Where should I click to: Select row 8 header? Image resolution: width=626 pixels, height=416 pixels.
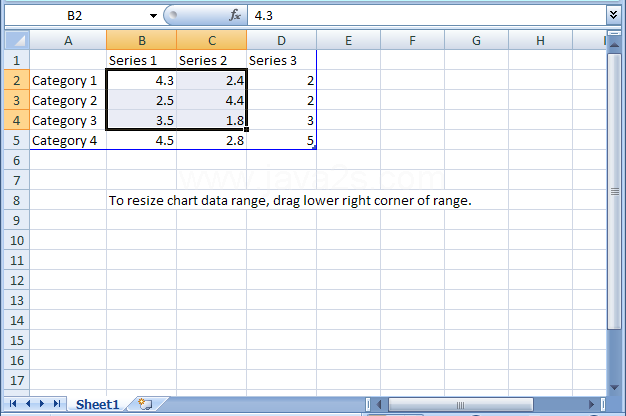point(17,200)
